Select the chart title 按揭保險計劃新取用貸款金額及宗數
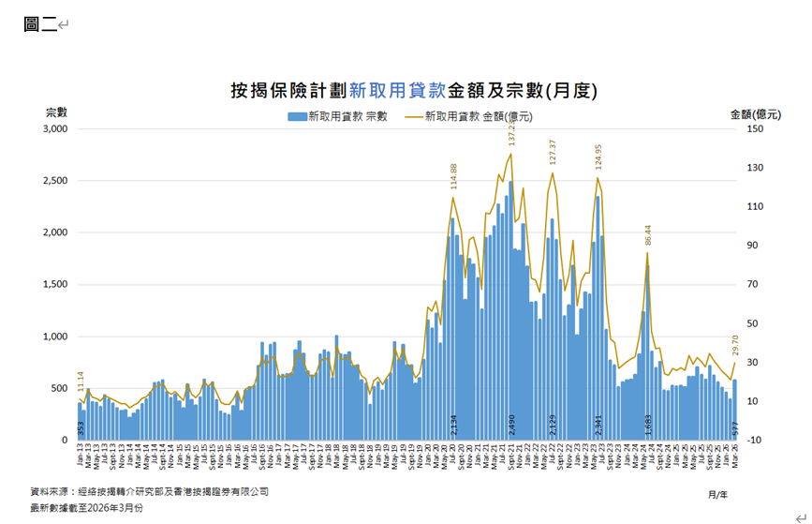 pos(414,91)
